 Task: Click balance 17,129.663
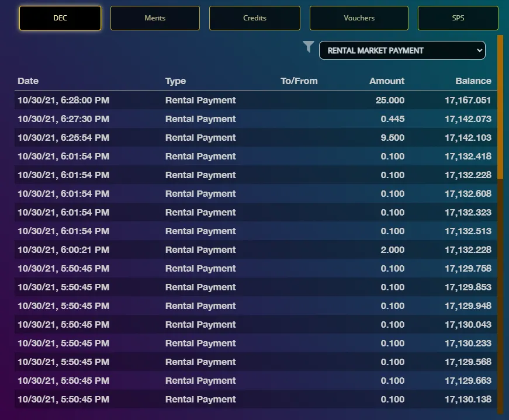coord(468,381)
